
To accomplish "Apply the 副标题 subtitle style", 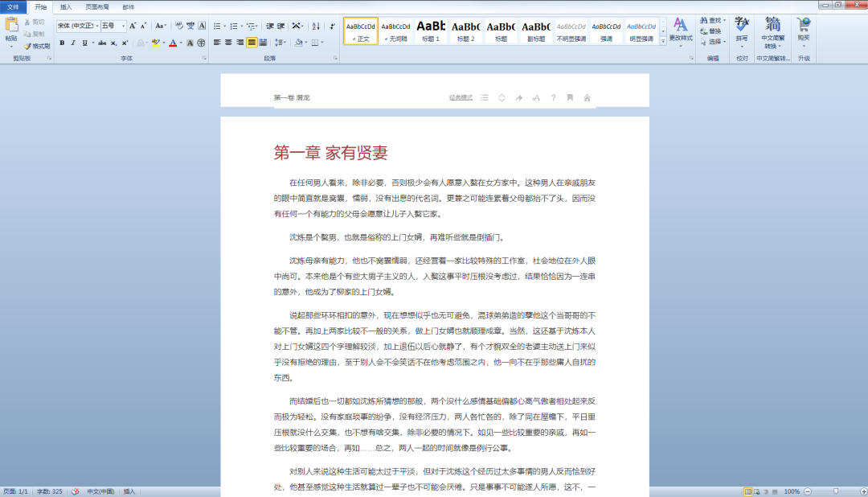I will 536,31.
